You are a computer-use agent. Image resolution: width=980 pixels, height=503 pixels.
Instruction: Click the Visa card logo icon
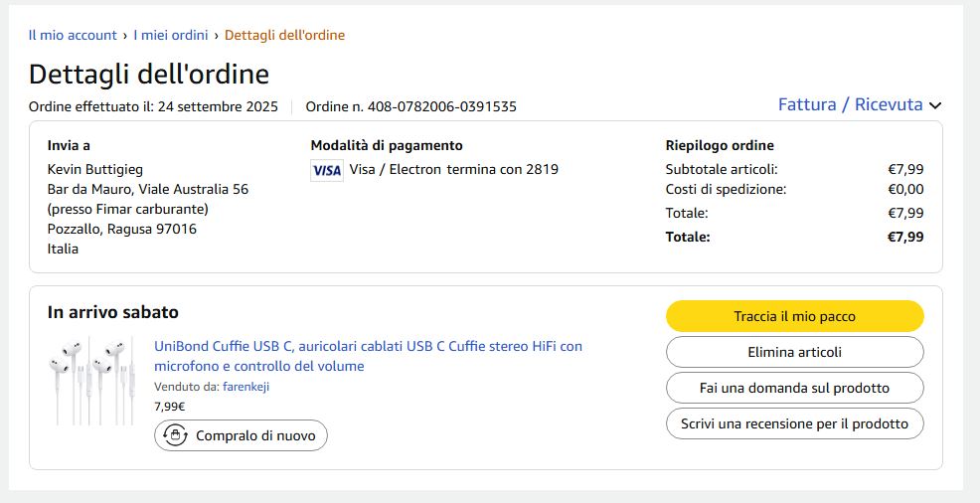[x=326, y=170]
